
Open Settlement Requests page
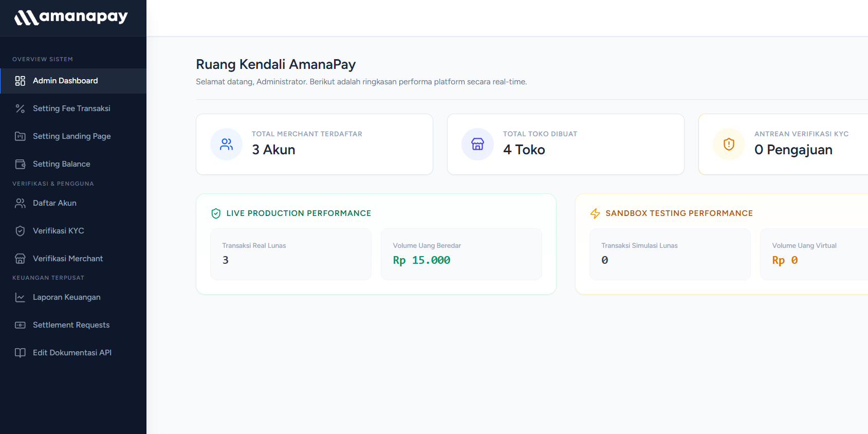[73, 325]
